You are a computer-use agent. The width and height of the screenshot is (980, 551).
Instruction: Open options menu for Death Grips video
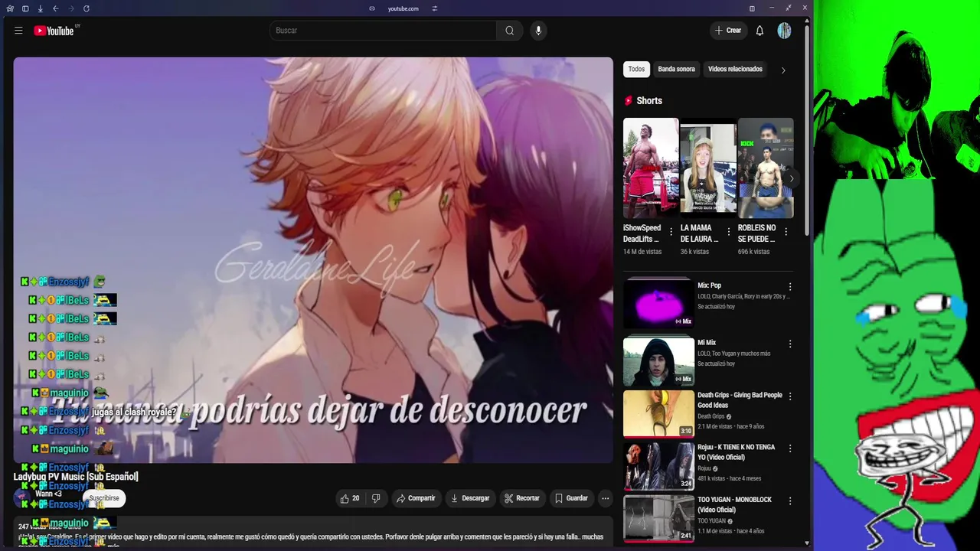[790, 396]
